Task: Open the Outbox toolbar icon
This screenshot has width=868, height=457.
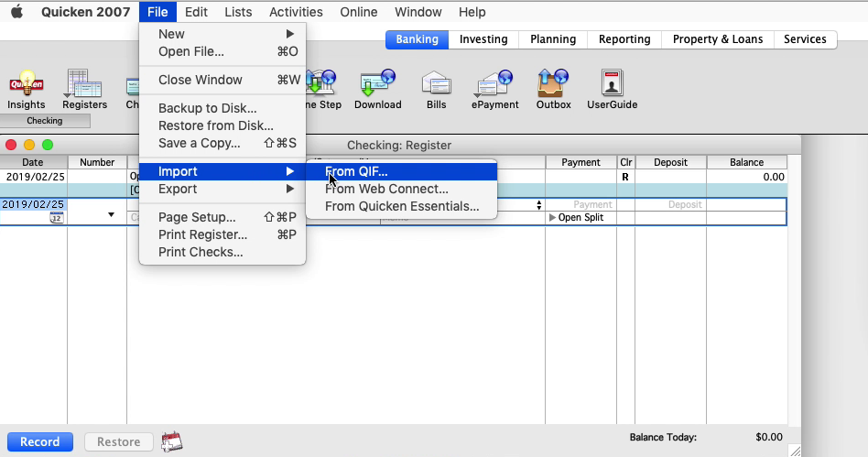Action: [553, 89]
